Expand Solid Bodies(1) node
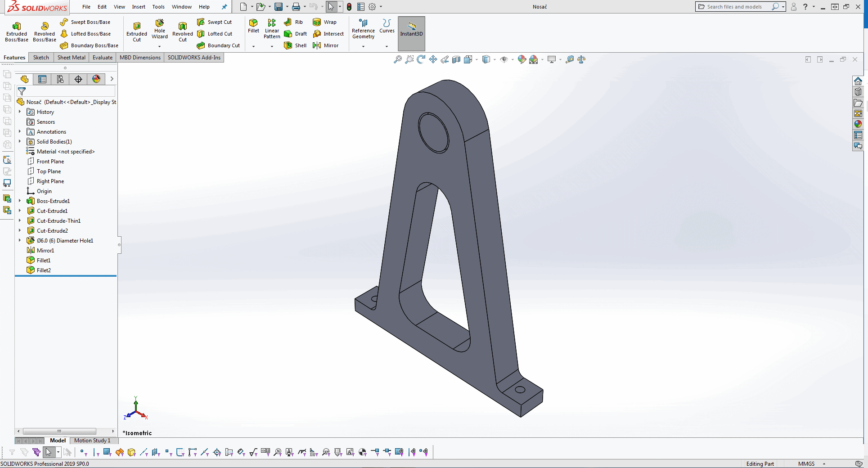Viewport: 868px width, 468px height. 20,141
